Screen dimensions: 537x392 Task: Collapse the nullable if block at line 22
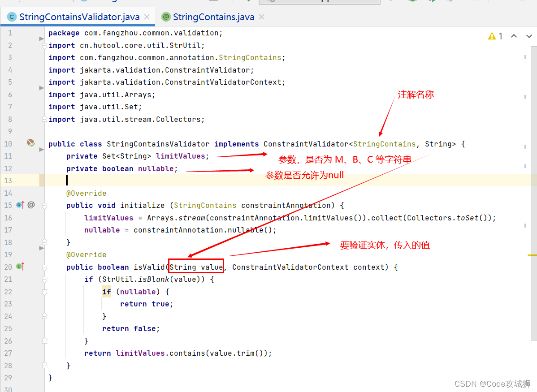click(x=44, y=292)
